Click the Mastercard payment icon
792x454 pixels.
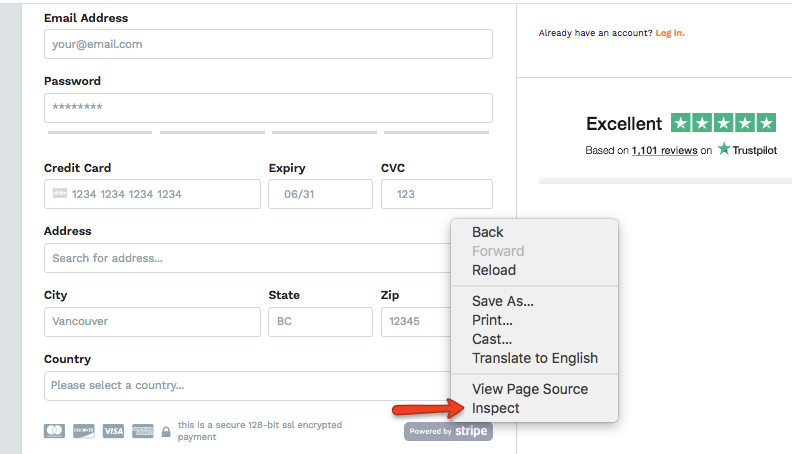[x=54, y=431]
